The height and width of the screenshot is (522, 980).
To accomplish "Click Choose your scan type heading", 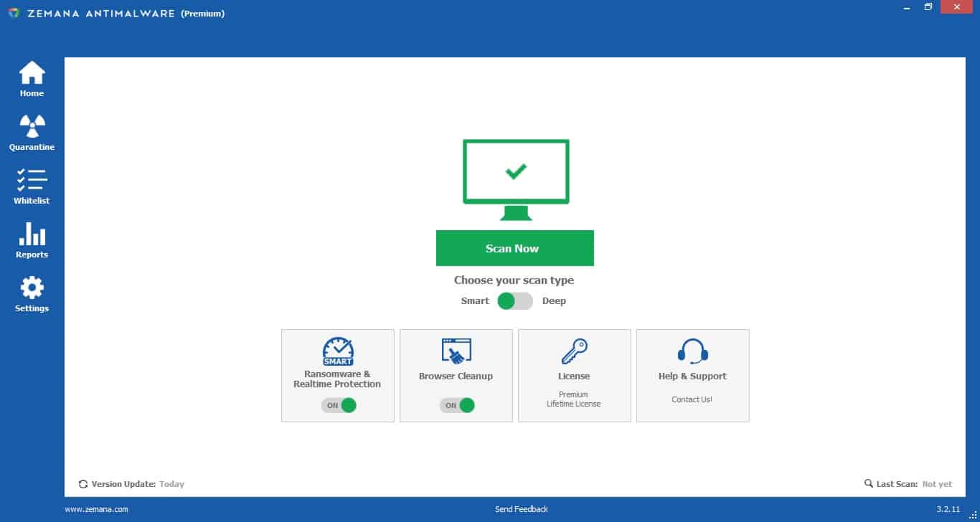I will tap(514, 280).
